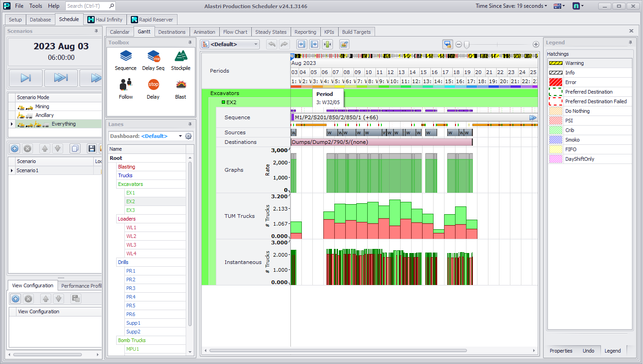
Task: Select the Sequence tool in Toolbox
Action: coord(125,57)
